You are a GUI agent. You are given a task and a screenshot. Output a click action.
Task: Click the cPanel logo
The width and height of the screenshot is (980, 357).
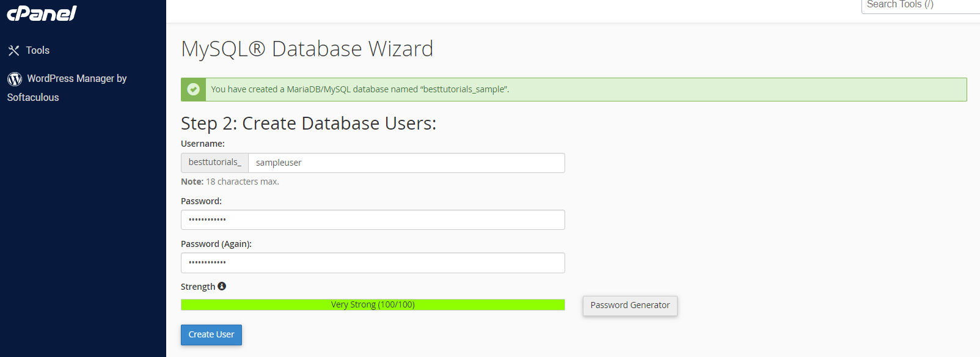[x=42, y=13]
